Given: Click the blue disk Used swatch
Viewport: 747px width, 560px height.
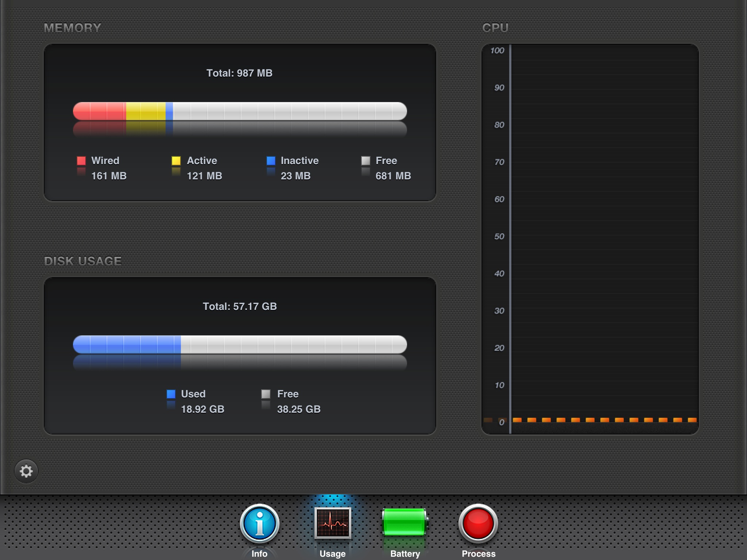Looking at the screenshot, I should [x=171, y=394].
